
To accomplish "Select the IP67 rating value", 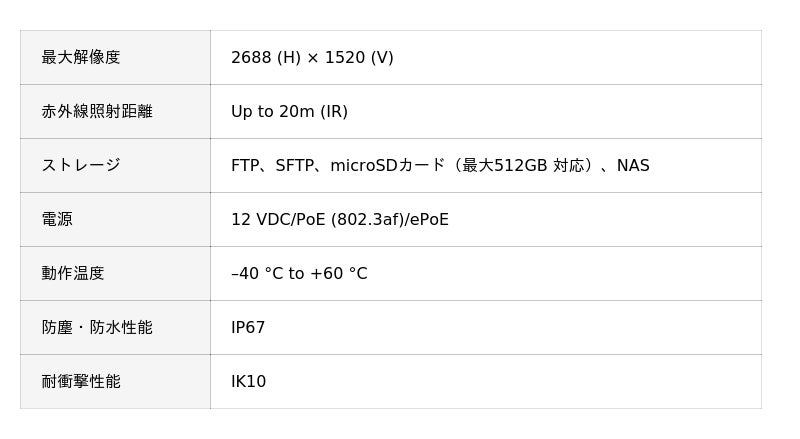I will (x=248, y=327).
